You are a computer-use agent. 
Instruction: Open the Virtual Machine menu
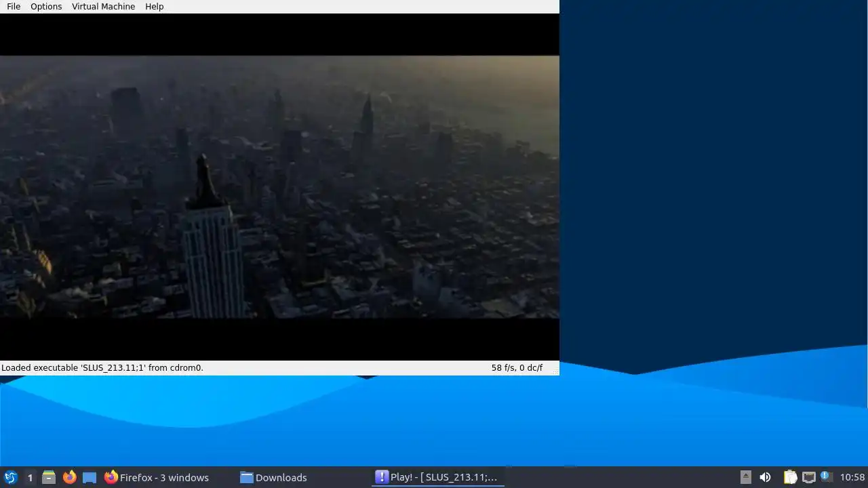103,7
